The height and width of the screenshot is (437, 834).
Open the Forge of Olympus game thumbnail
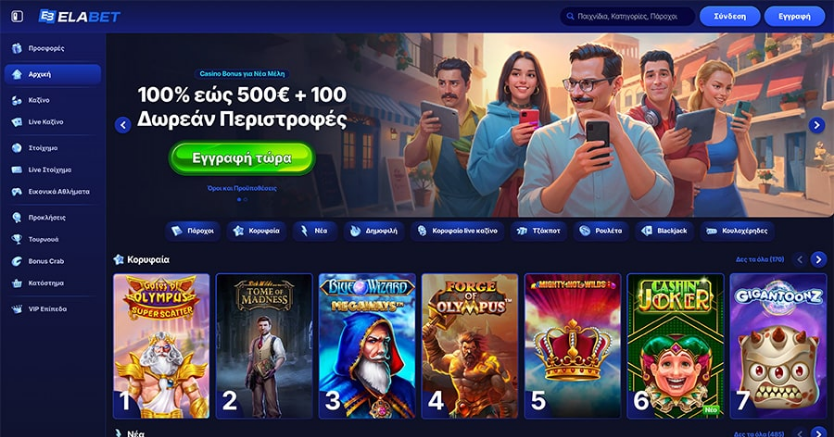(470, 346)
